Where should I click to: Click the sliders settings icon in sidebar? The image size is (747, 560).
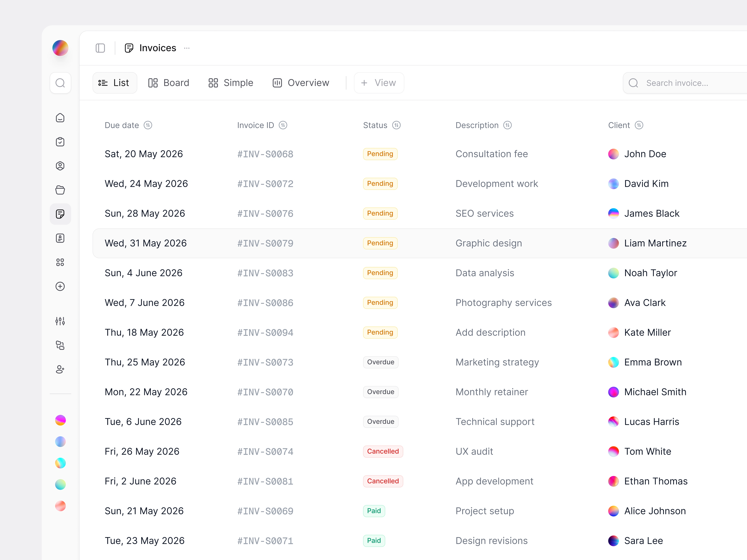(x=60, y=321)
